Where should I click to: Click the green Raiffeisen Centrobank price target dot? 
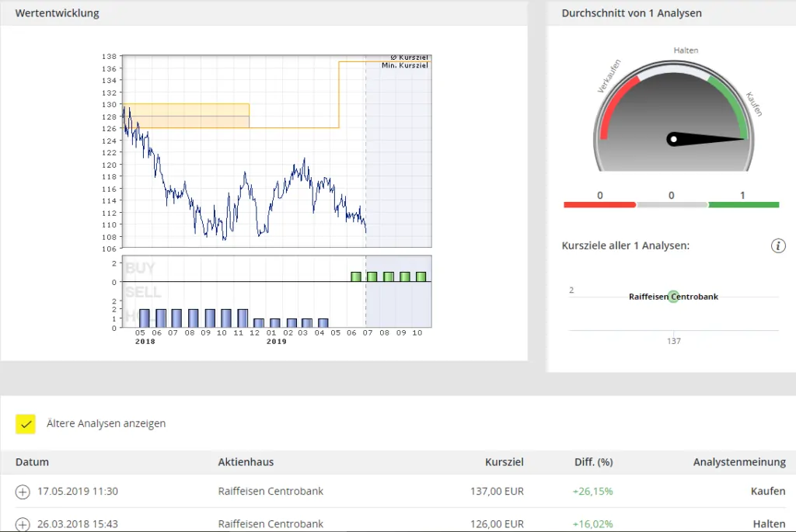click(x=674, y=297)
